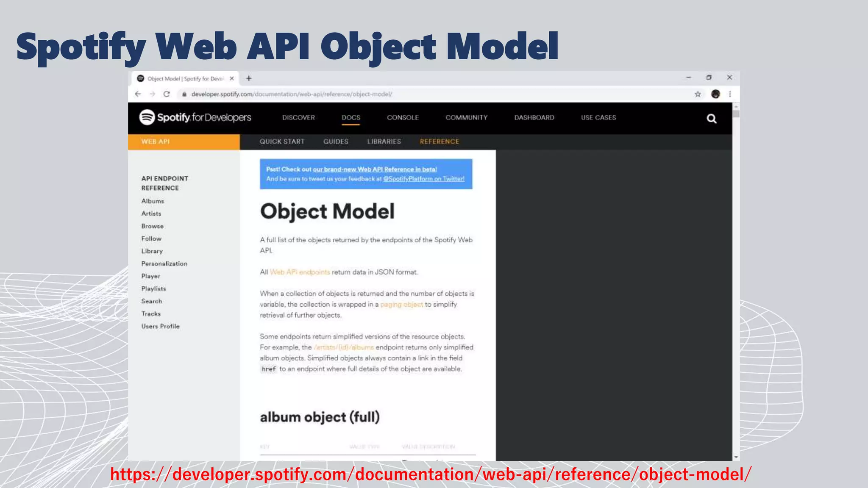Click the browser back arrow
Image resolution: width=868 pixels, height=488 pixels.
(x=138, y=94)
